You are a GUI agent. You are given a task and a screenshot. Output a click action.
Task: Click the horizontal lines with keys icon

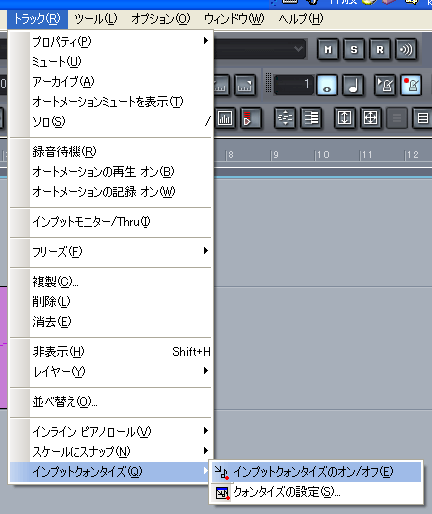tap(311, 118)
